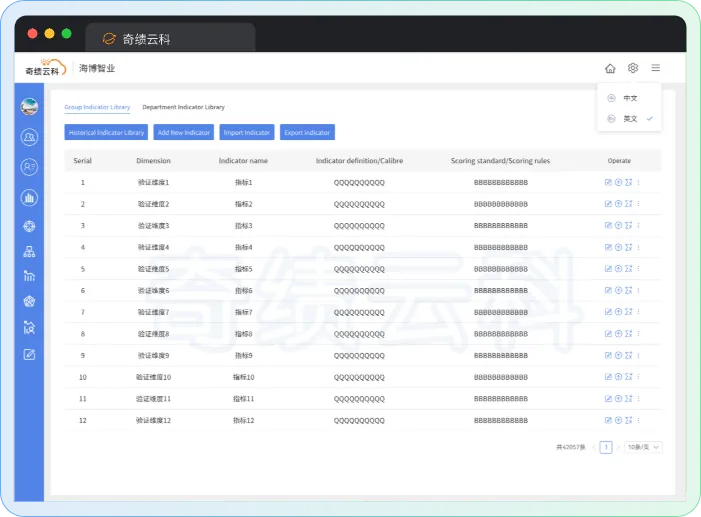Screen dimensions: 701x517
Task: Click upload icon in row 10
Action: 618,377
